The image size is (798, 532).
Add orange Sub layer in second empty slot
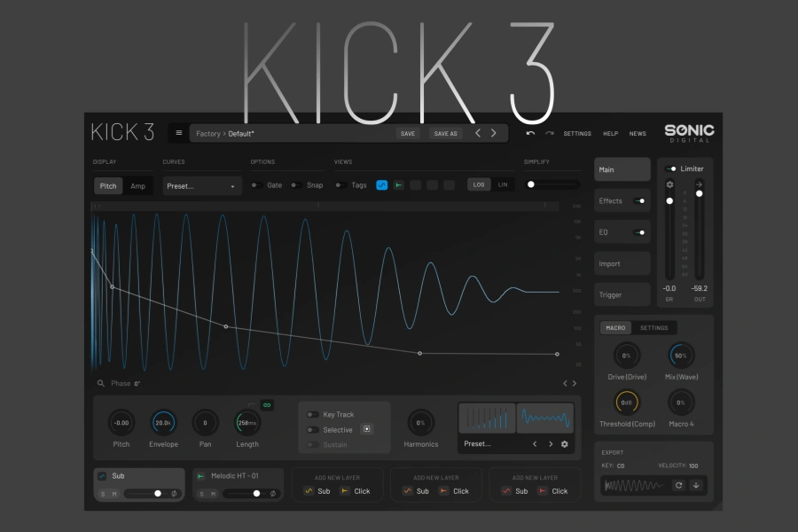[417, 490]
